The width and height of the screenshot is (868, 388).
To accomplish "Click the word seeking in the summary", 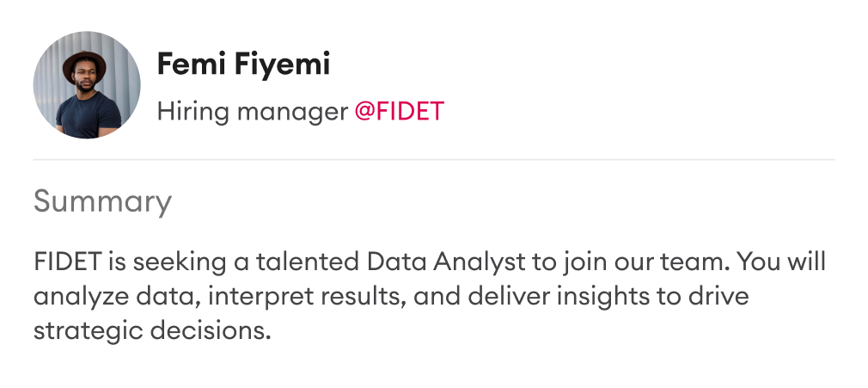I will 179,262.
